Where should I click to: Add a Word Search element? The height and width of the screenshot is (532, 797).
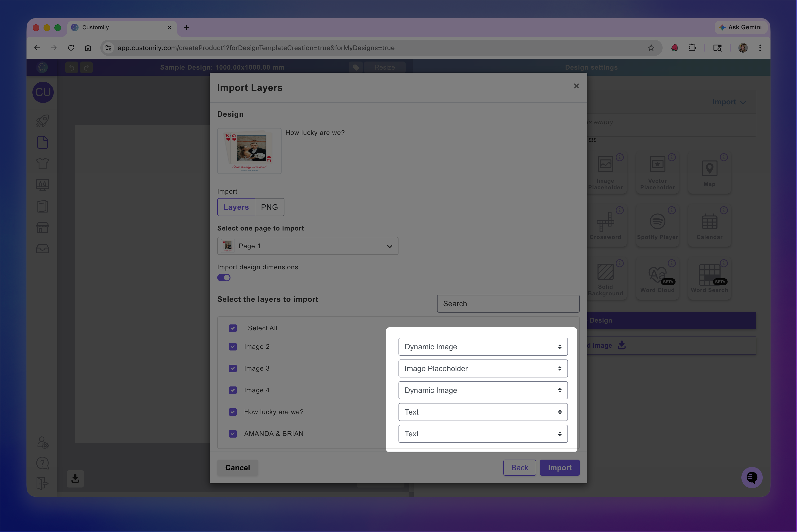[709, 279]
